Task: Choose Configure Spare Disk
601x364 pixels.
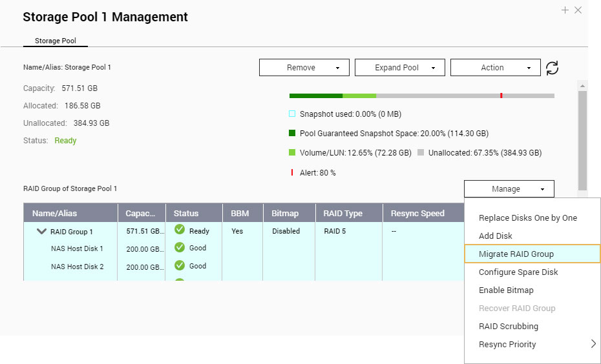Action: (x=518, y=272)
